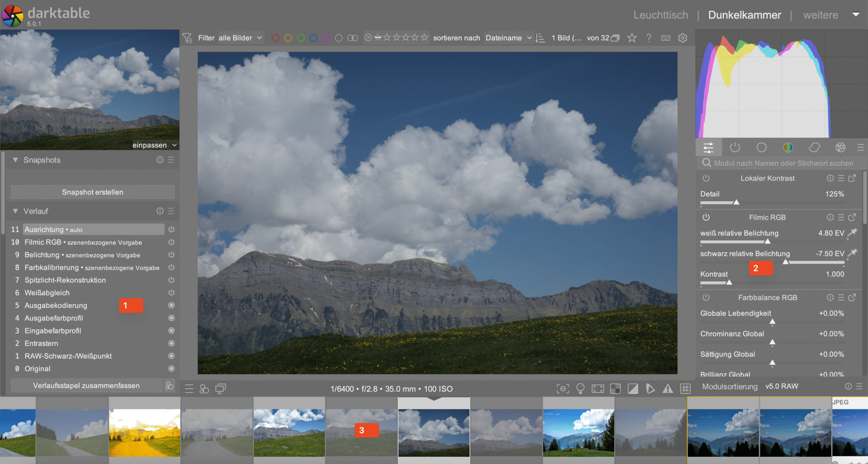The height and width of the screenshot is (464, 868).
Task: Switch to the Leuchttisch view
Action: click(660, 15)
